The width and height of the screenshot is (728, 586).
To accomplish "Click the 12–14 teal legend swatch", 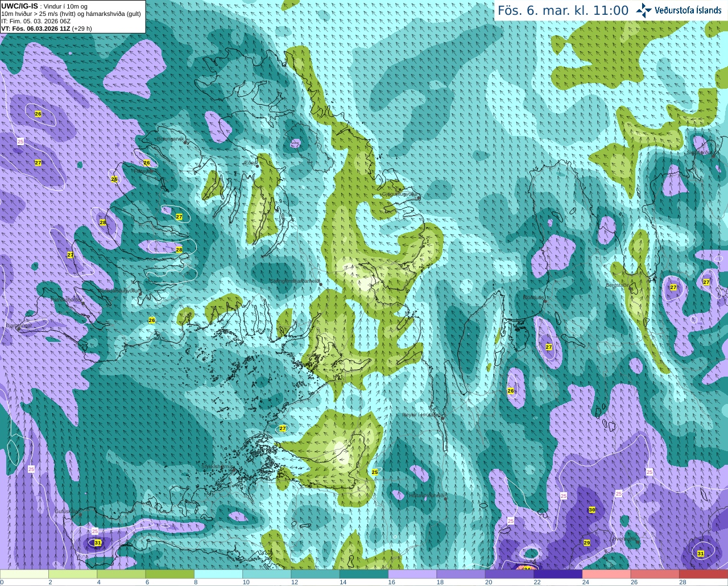I will coord(316,574).
